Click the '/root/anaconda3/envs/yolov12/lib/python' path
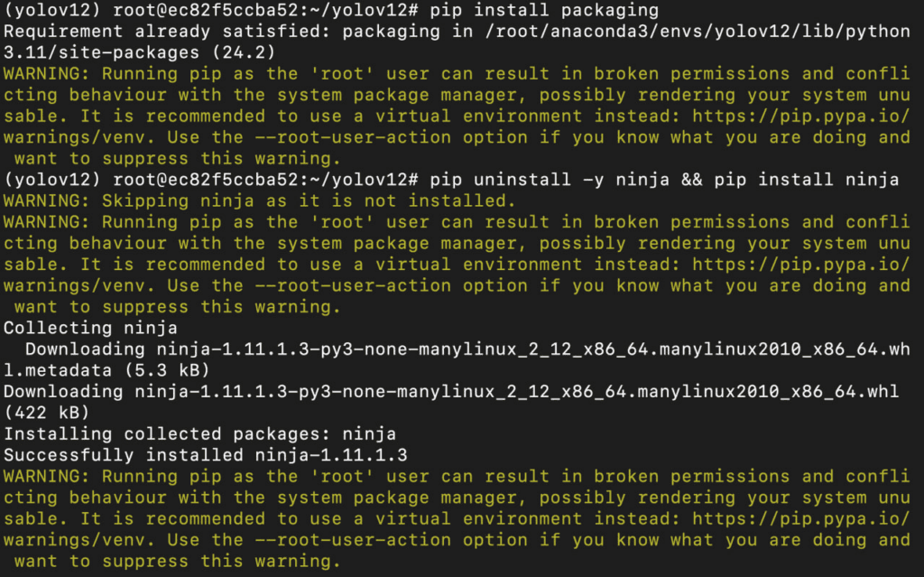Image resolution: width=924 pixels, height=577 pixels. click(x=698, y=32)
